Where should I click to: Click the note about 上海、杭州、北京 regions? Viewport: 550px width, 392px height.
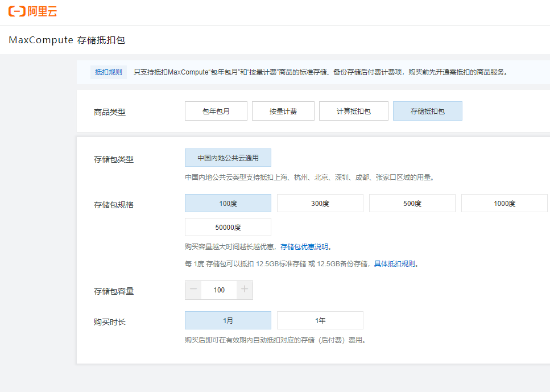310,177
